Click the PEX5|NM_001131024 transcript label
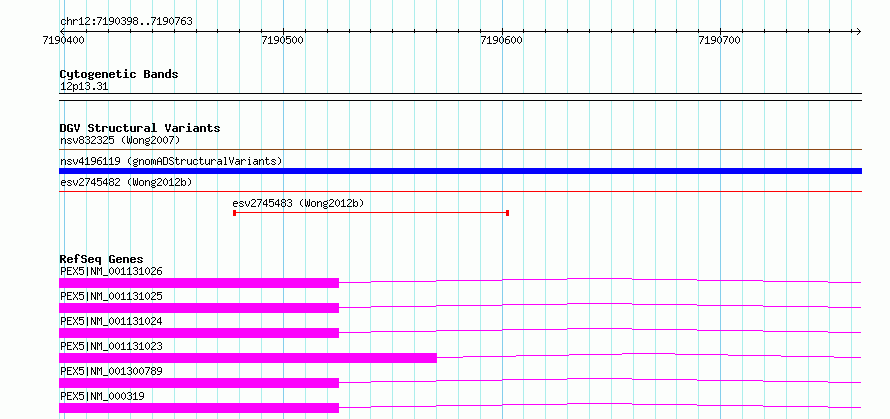This screenshot has width=890, height=419. click(x=111, y=321)
